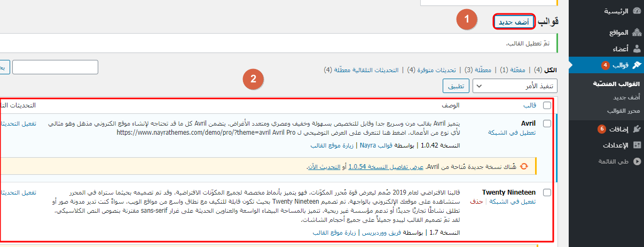Click the theme search input field
The image size is (644, 247).
pyautogui.click(x=55, y=67)
